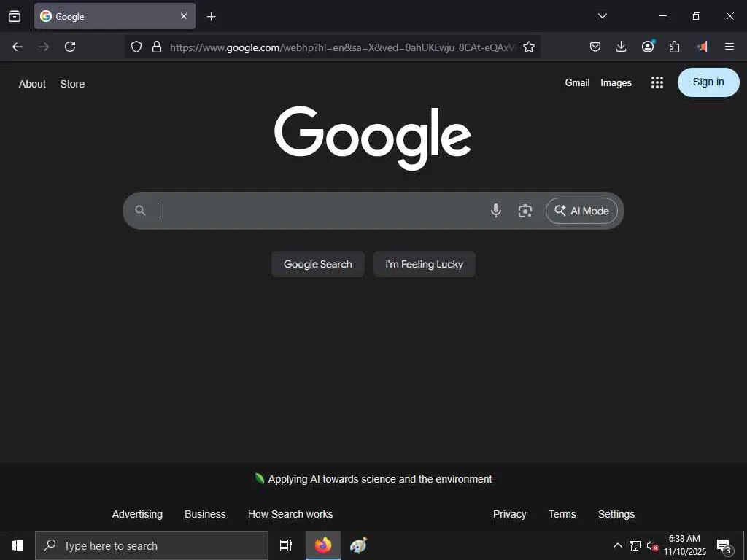The height and width of the screenshot is (560, 747).
Task: Switch to AI Mode
Action: tap(581, 211)
